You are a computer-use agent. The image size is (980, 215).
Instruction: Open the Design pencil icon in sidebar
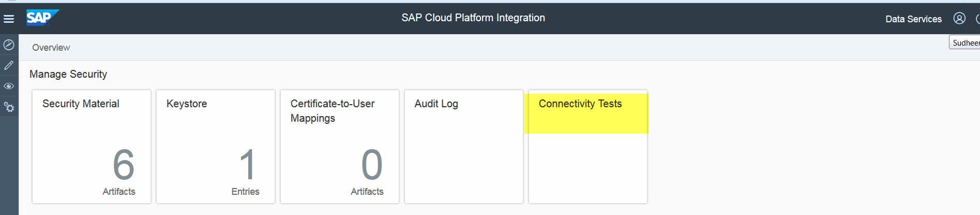coord(9,65)
